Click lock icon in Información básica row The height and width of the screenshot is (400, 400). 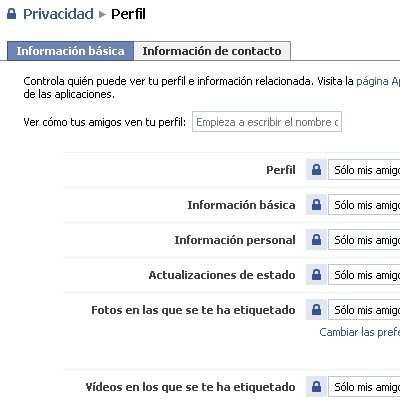316,205
